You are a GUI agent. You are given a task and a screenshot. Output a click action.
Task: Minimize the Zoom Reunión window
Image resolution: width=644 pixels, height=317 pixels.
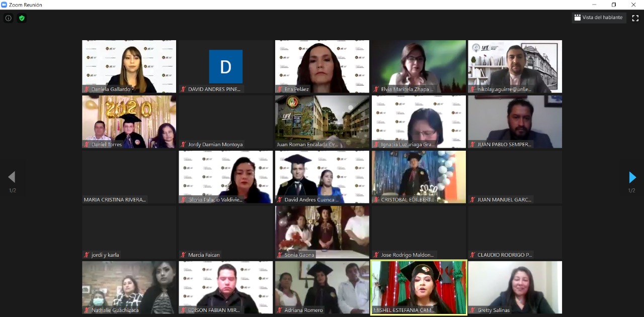594,5
